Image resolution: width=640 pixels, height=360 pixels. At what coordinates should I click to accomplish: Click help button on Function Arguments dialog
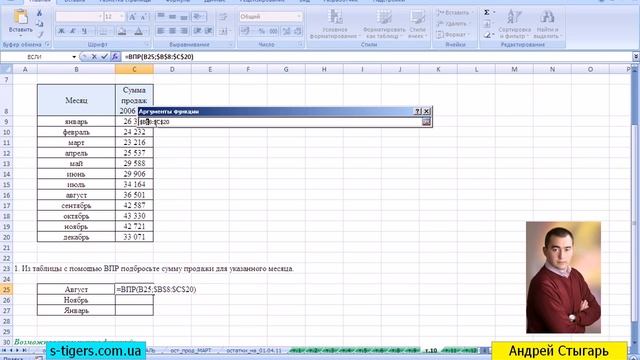tap(417, 111)
